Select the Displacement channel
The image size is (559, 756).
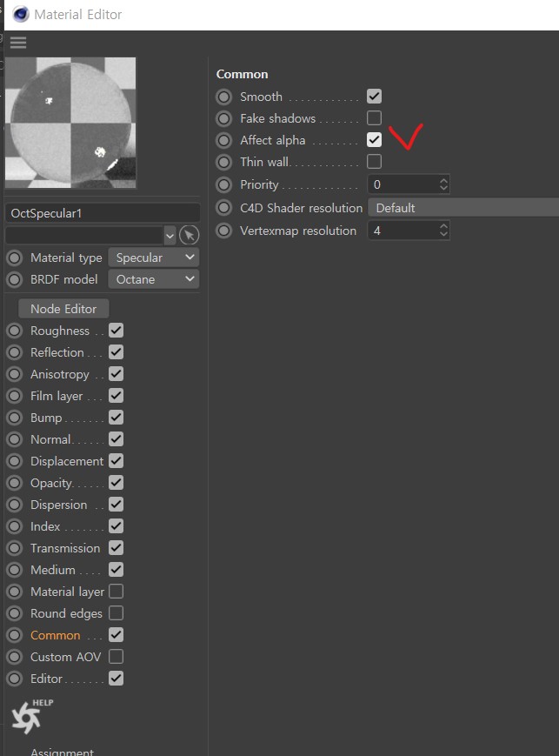(67, 461)
